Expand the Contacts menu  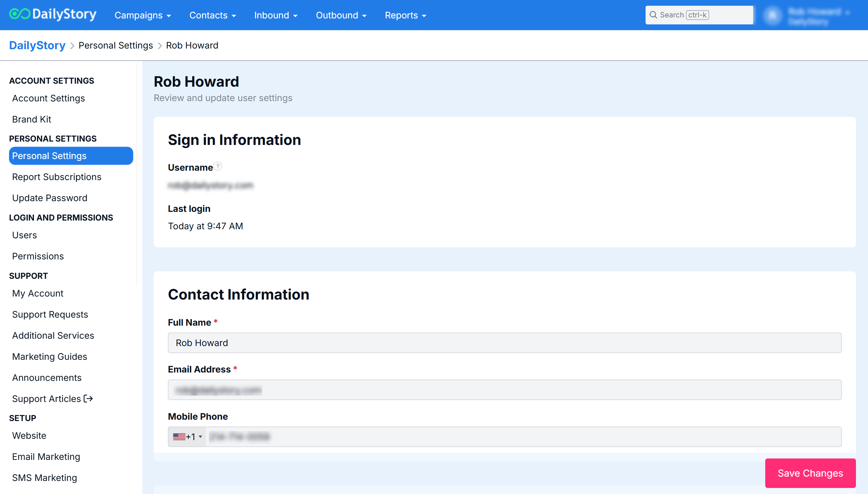(213, 15)
